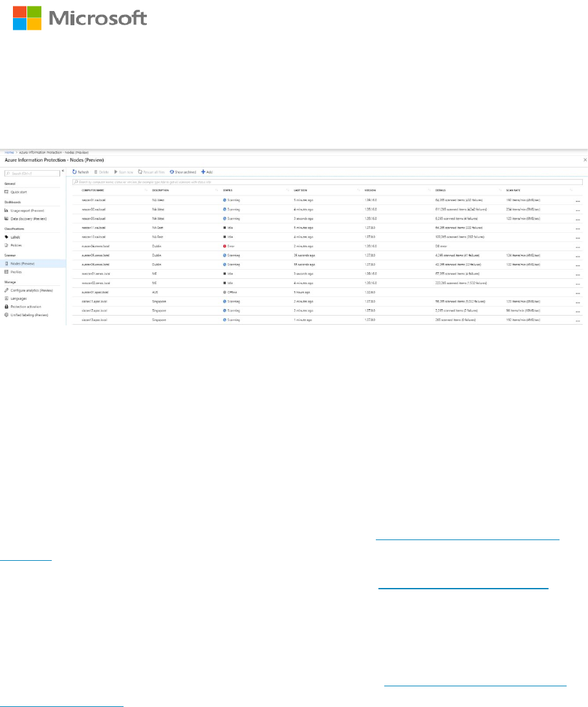
Task: Focus the node search filter field
Action: click(x=327, y=182)
